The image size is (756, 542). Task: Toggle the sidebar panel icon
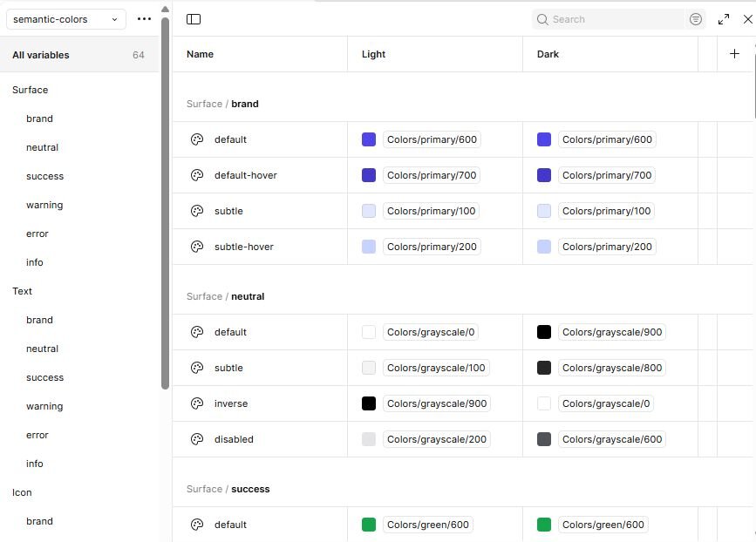[x=194, y=19]
